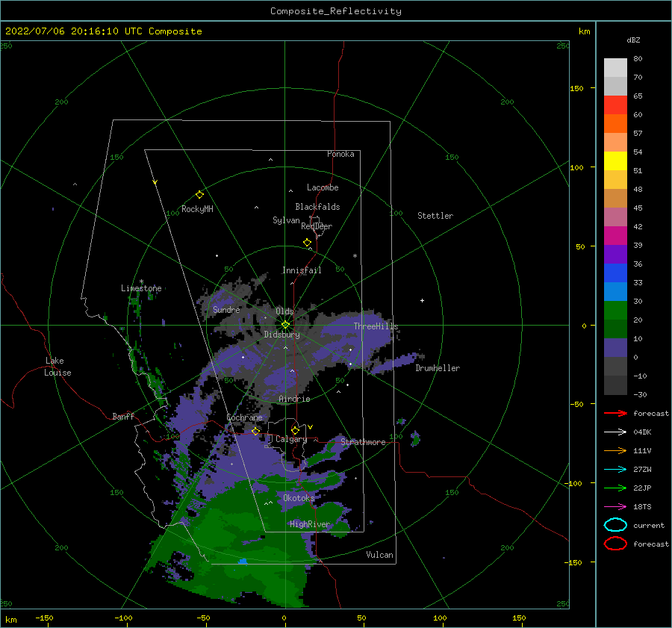
Task: Click the cyan current ellipse icon
Action: [x=615, y=525]
